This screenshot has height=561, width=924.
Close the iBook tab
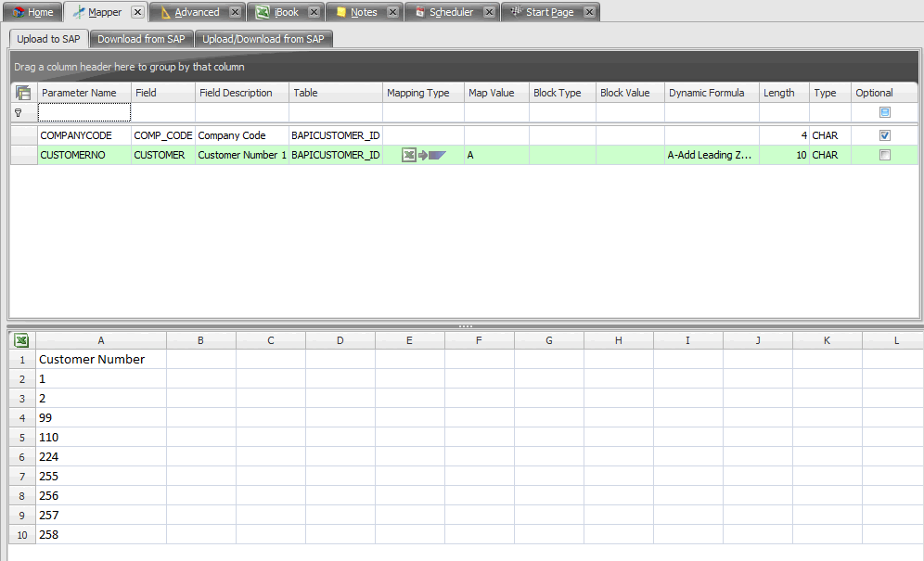(314, 12)
